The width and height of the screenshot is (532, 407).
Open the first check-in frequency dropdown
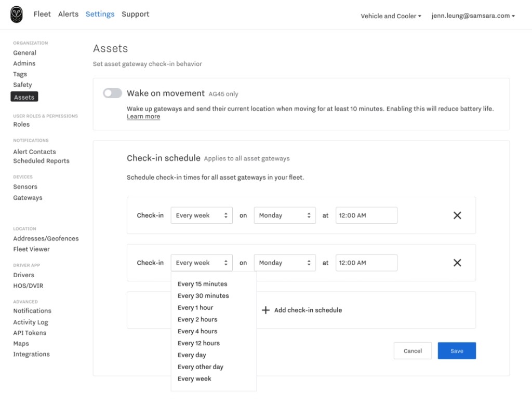click(202, 215)
